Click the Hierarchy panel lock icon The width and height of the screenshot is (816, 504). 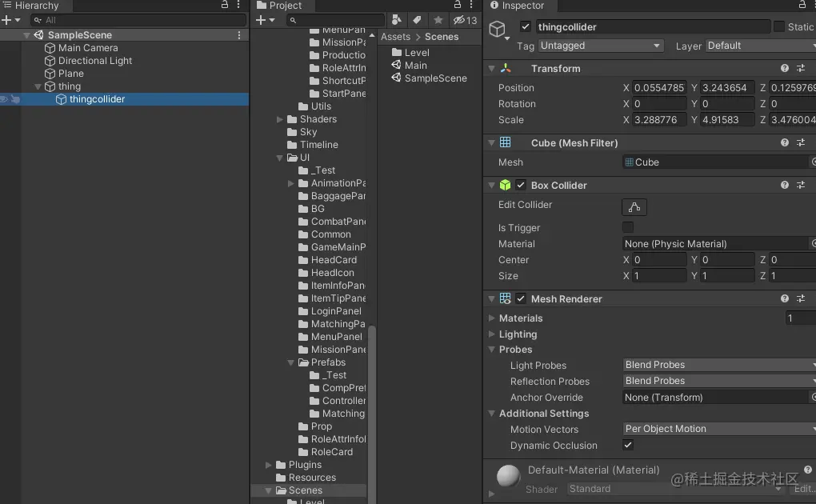pyautogui.click(x=225, y=5)
